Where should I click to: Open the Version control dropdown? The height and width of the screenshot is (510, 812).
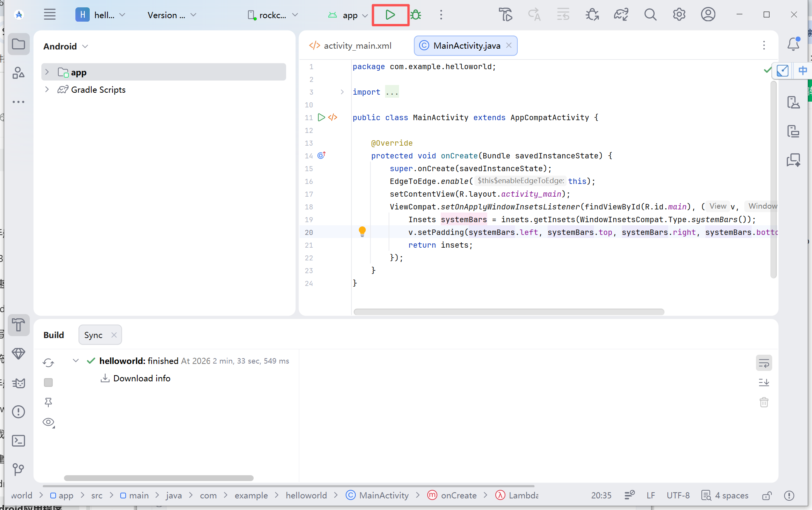pos(172,15)
